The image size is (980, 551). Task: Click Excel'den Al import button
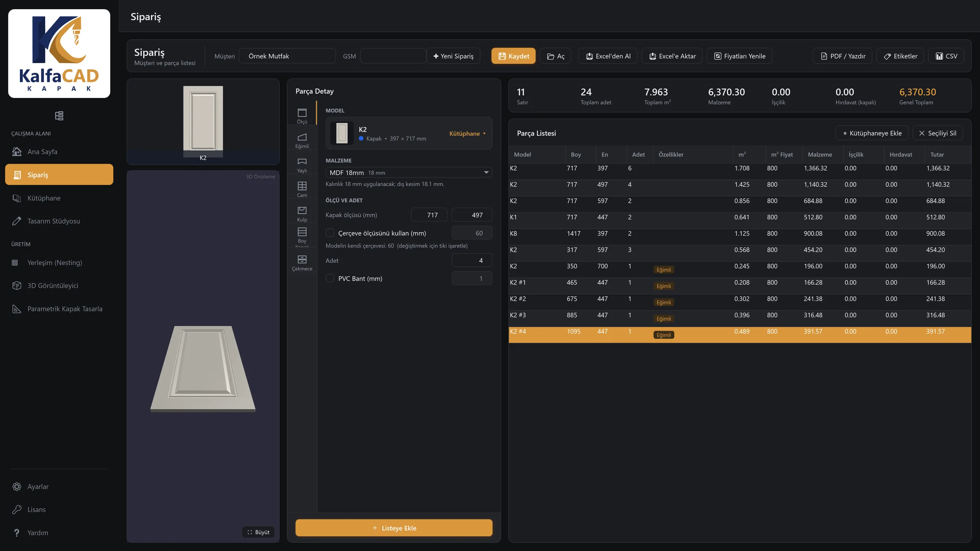pos(608,56)
